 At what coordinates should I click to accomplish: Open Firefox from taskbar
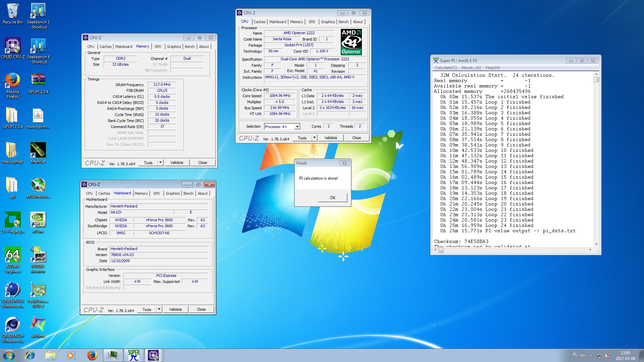click(x=92, y=355)
